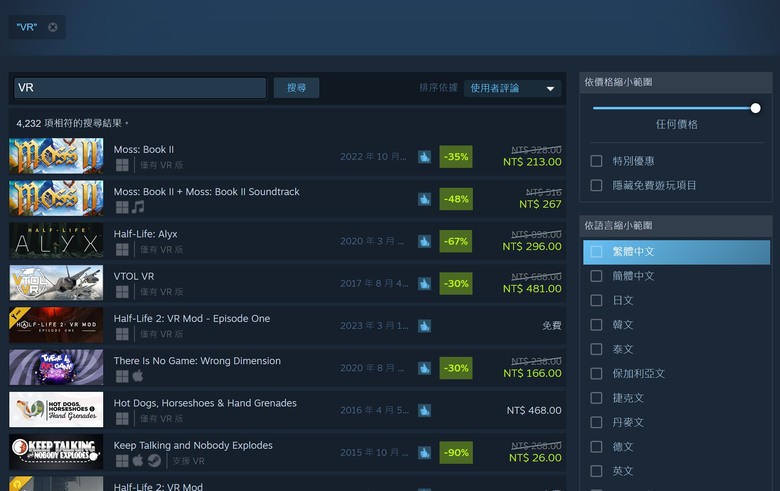This screenshot has height=491, width=780.
Task: Click the Windows icon for Keep Talking and Nobody Explodes
Action: pyautogui.click(x=122, y=461)
